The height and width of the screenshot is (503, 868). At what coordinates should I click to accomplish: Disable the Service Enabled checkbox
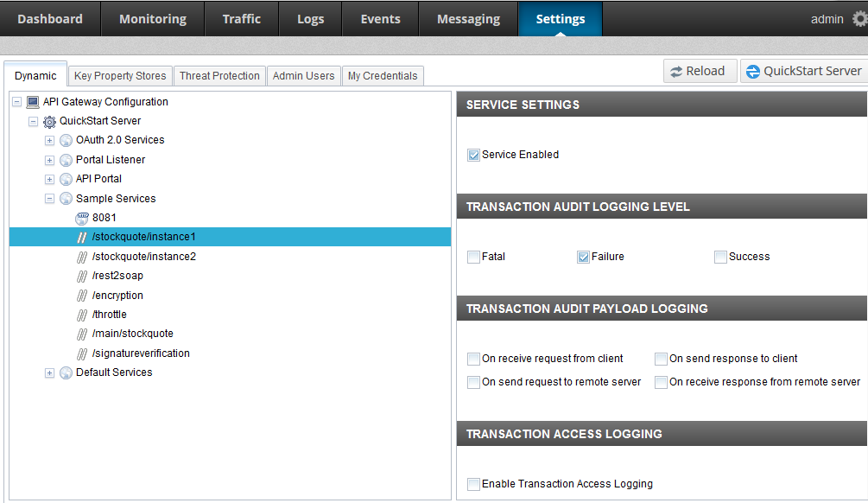tap(473, 154)
